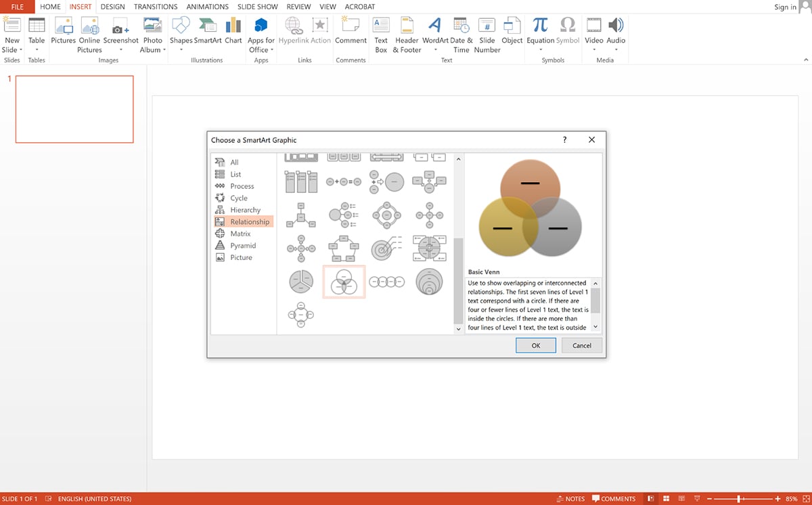Image resolution: width=812 pixels, height=505 pixels.
Task: Adjust the zoom slider in the status bar
Action: (x=738, y=498)
